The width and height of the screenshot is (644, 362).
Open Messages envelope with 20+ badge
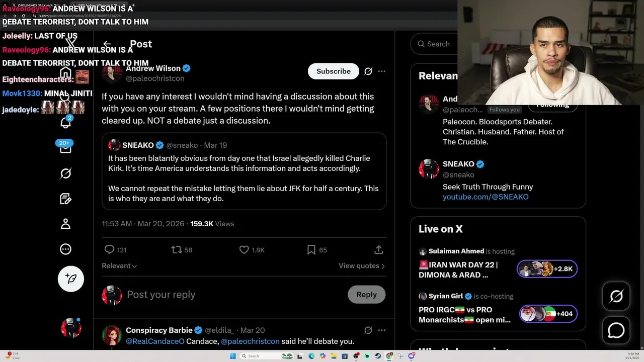[x=65, y=148]
